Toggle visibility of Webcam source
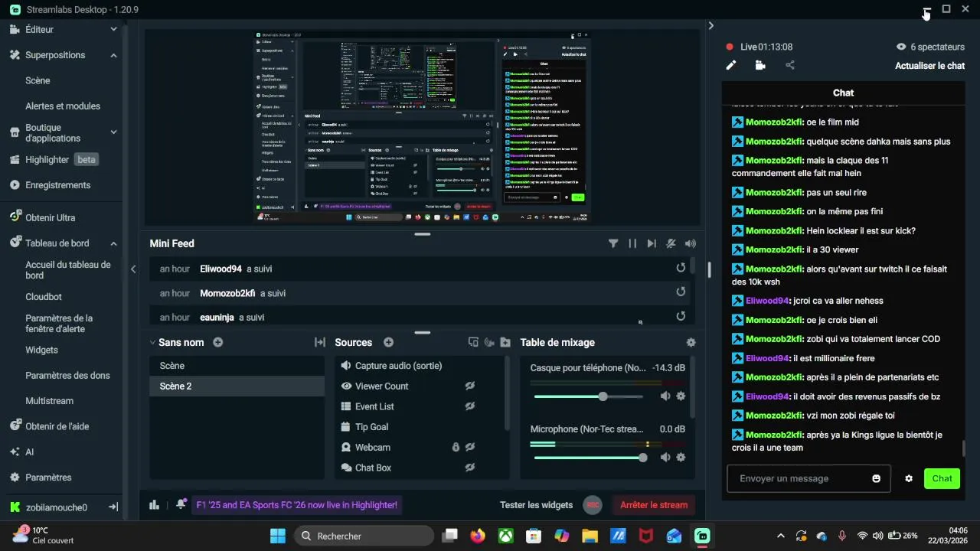Screen dimensions: 980x551 pyautogui.click(x=470, y=447)
